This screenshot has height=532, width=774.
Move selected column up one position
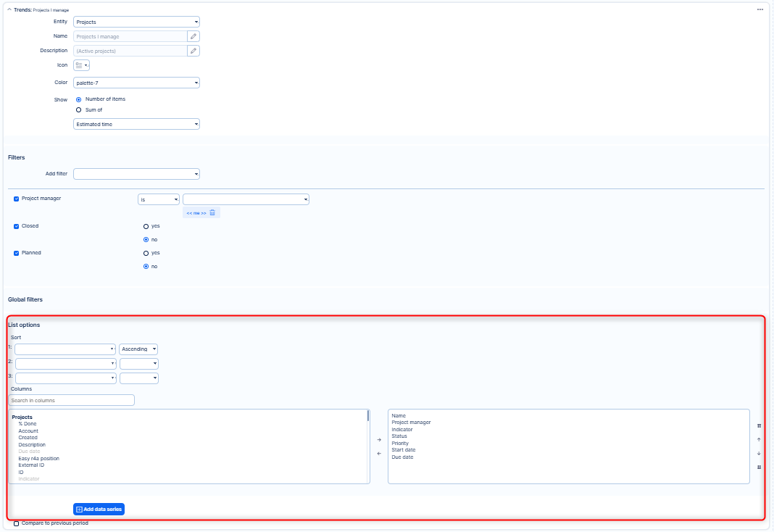coord(759,440)
